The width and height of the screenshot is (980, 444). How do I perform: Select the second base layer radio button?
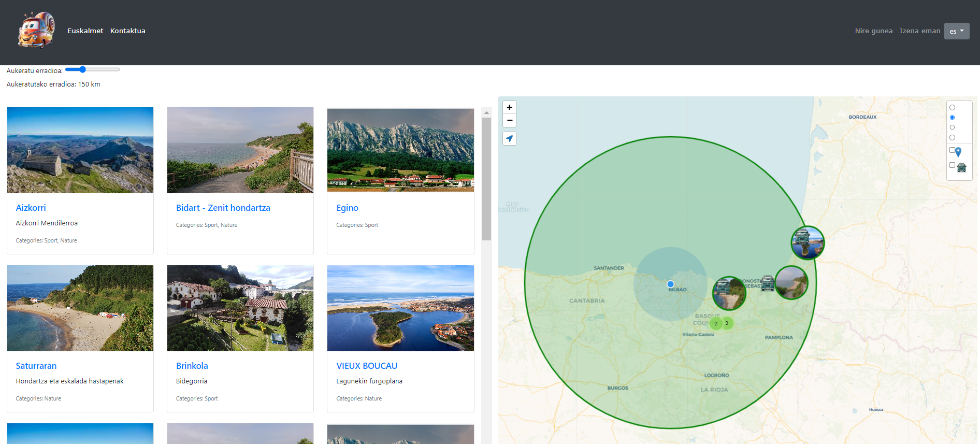click(x=952, y=118)
